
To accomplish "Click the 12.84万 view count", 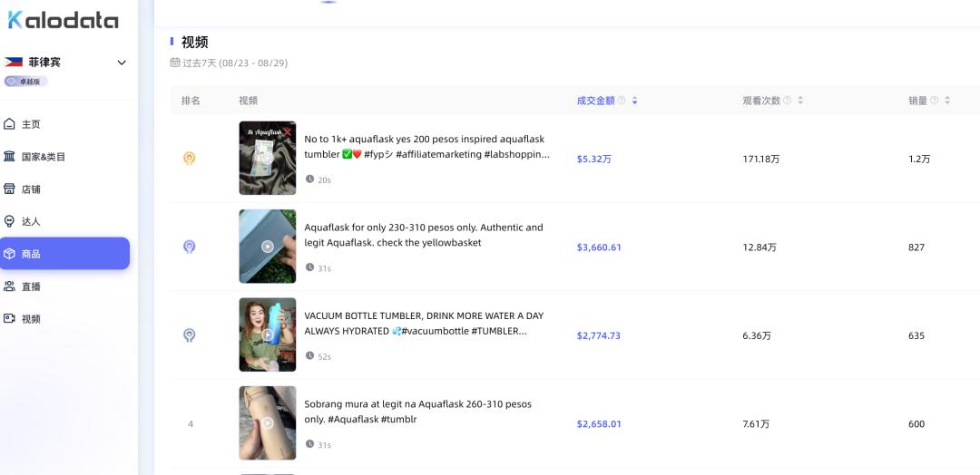I will coord(759,247).
